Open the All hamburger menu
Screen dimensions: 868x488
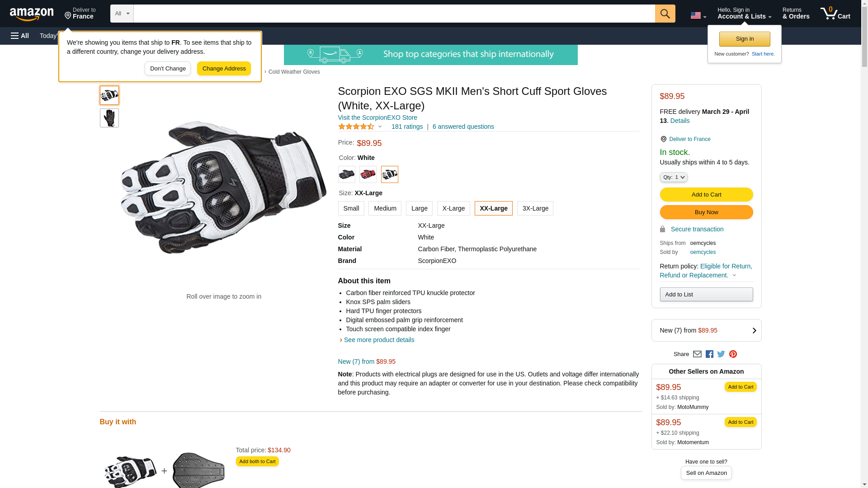tap(20, 36)
